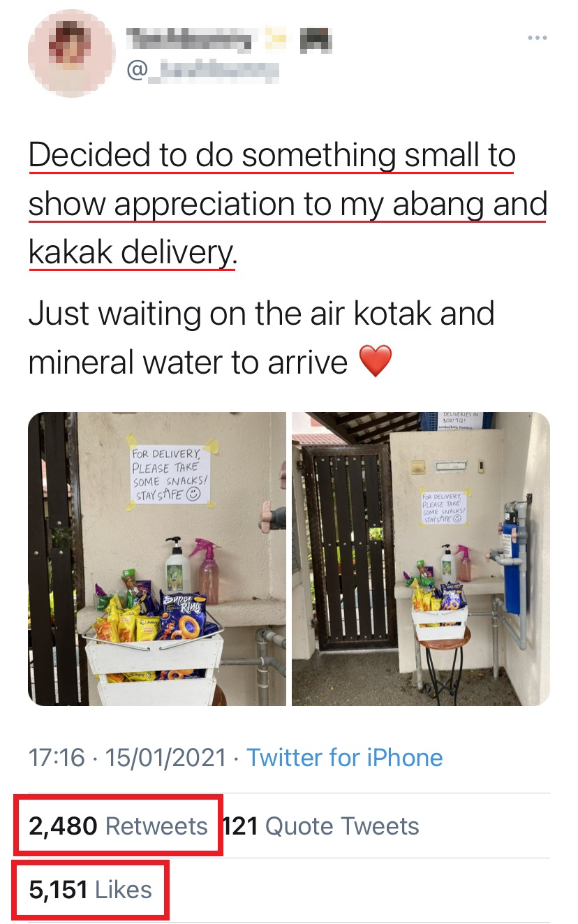
Task: Click the 'kakak delivery.' underlined text
Action: point(132,252)
